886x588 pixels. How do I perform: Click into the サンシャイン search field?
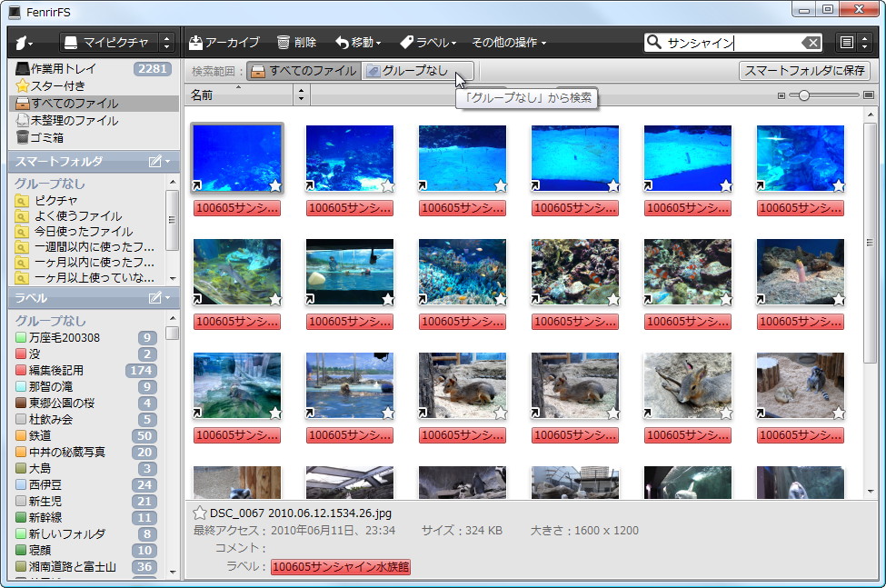pos(732,43)
